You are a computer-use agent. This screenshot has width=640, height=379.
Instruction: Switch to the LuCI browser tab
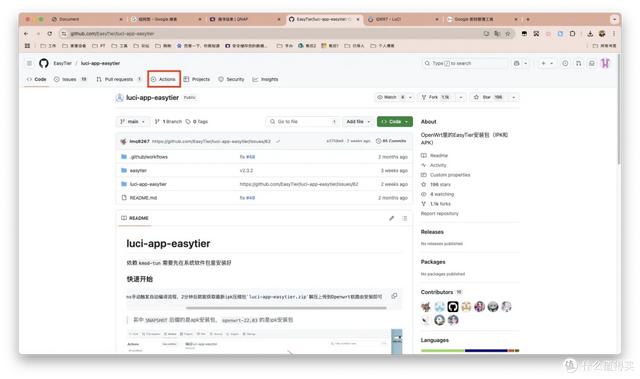click(402, 19)
